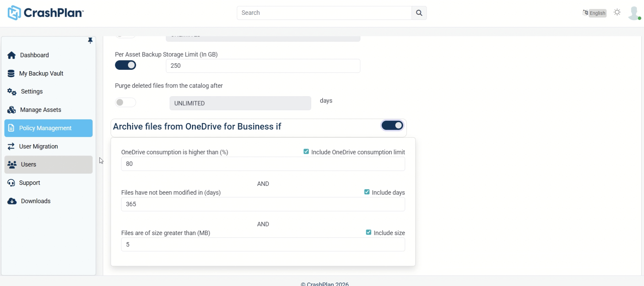This screenshot has width=644, height=286.
Task: Open Dashboard in the sidebar
Action: pos(49,55)
